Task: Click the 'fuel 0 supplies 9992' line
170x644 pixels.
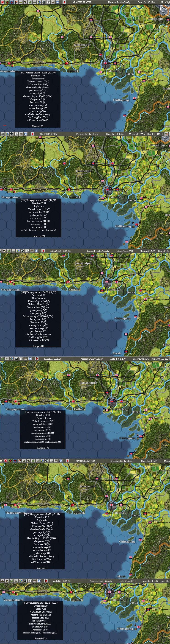Action: click(38, 337)
